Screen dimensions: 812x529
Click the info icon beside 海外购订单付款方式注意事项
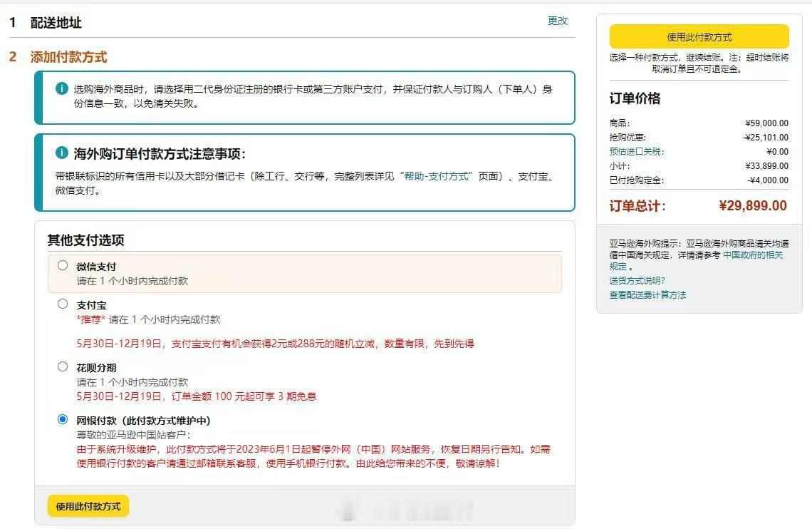click(62, 153)
